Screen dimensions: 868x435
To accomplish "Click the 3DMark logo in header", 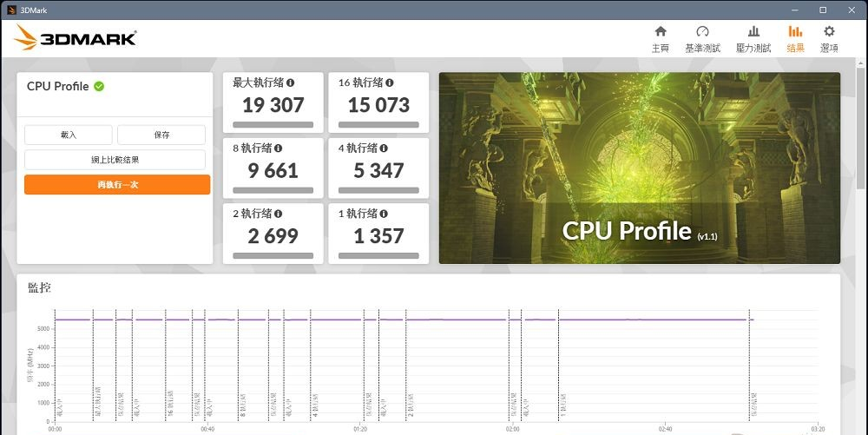I will point(76,38).
